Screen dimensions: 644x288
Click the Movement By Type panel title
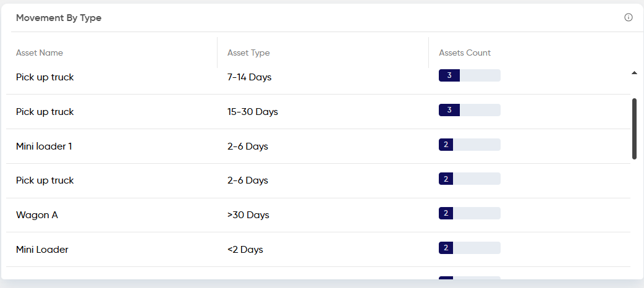coord(59,18)
